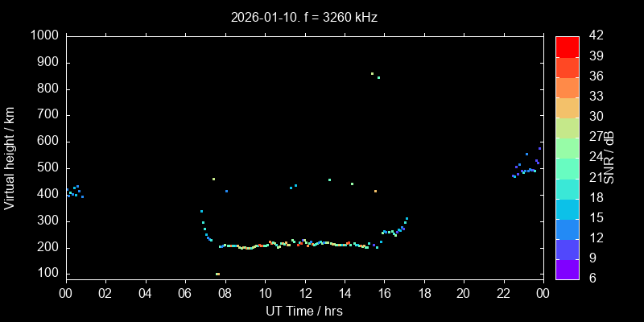Click the lowest data point near 100 km

point(217,274)
